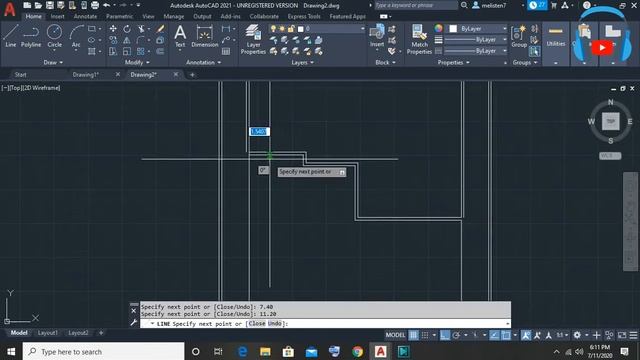This screenshot has width=640, height=360.
Task: Click the keyword search field
Action: pyautogui.click(x=416, y=5)
